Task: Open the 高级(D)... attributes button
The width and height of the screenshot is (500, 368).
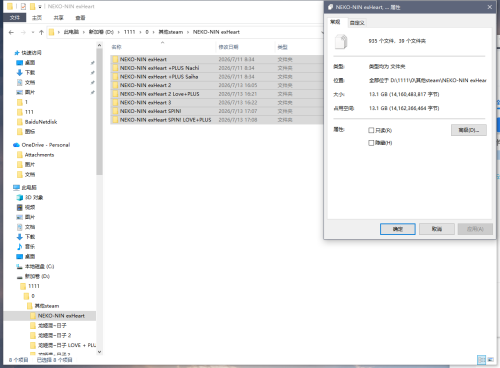Action: (x=469, y=130)
